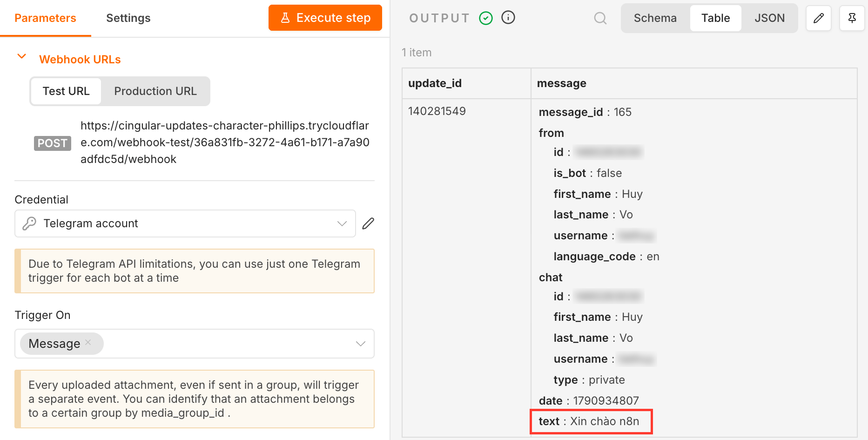Search the output data with magnifier icon
This screenshot has width=868, height=440.
click(x=600, y=18)
